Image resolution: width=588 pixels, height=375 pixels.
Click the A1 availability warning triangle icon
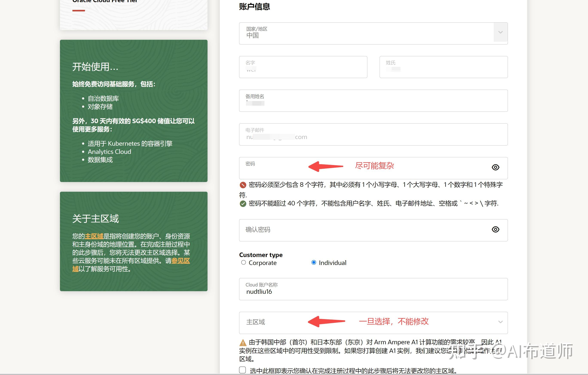coord(243,343)
